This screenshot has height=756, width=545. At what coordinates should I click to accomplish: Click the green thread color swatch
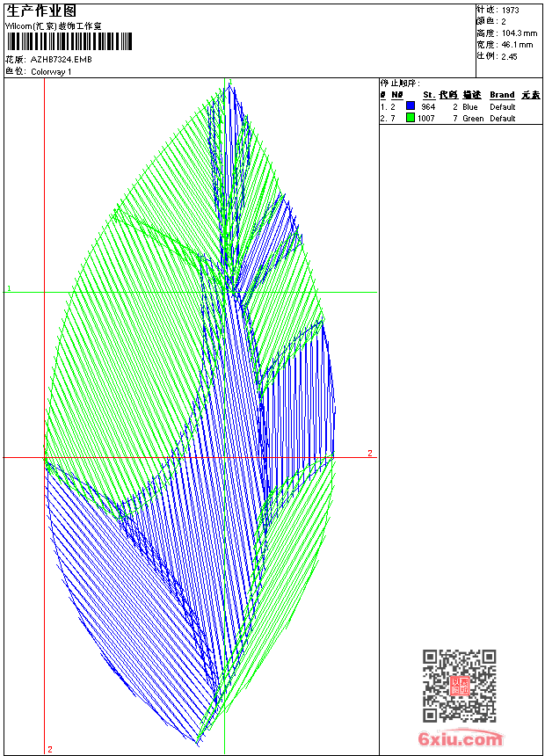pos(411,118)
